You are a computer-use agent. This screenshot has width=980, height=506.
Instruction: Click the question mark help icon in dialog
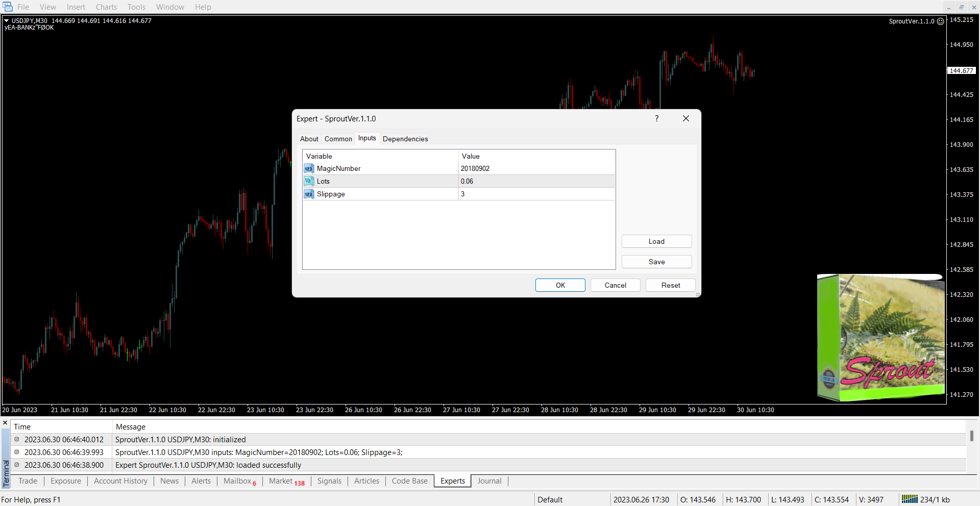click(656, 118)
